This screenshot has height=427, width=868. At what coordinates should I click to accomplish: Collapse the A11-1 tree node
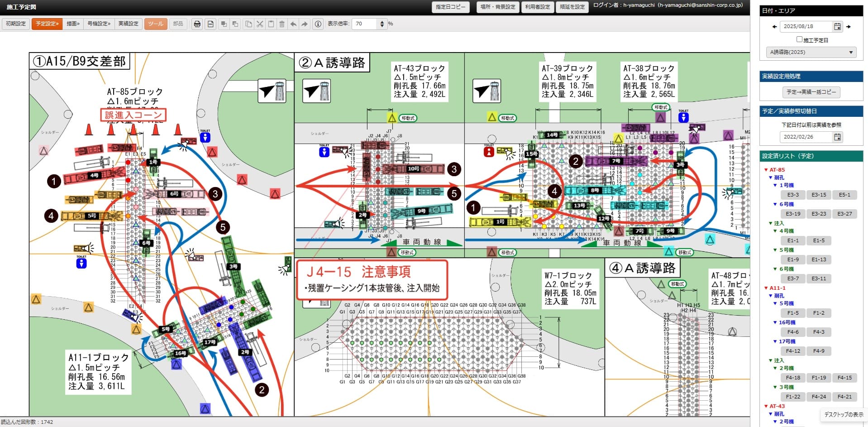coord(766,288)
